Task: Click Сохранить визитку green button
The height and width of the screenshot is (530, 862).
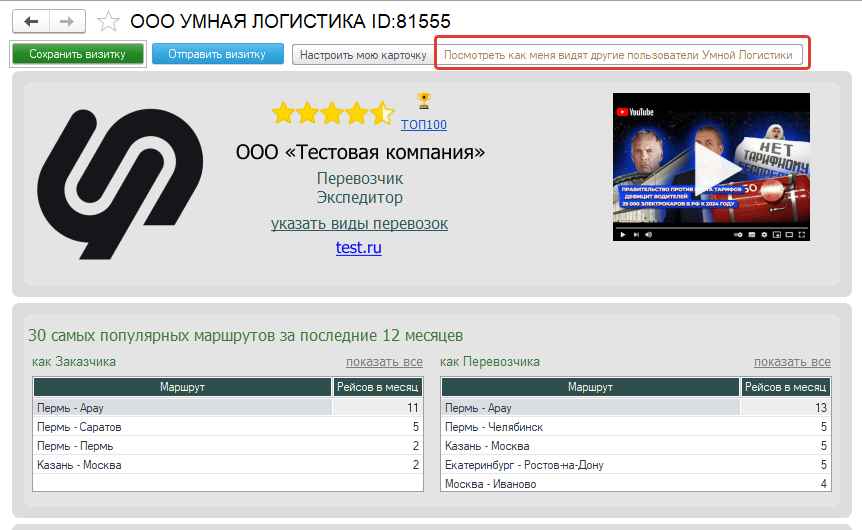Action: click(78, 54)
